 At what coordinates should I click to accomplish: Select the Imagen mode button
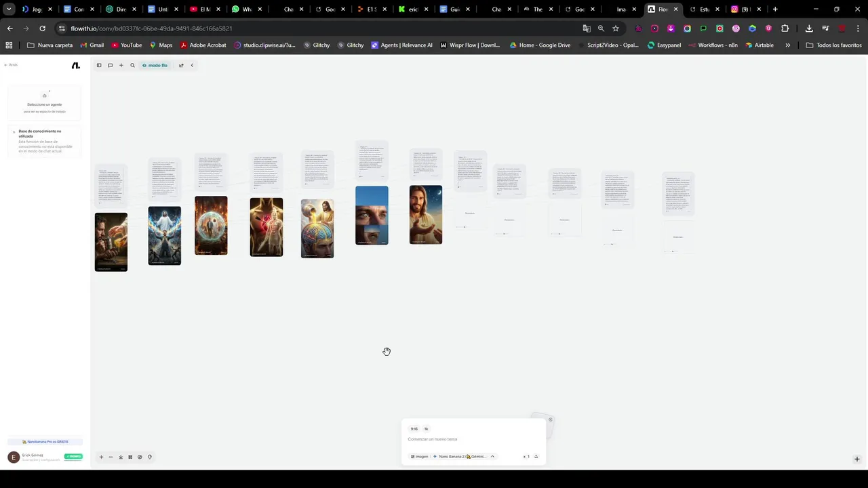(420, 456)
